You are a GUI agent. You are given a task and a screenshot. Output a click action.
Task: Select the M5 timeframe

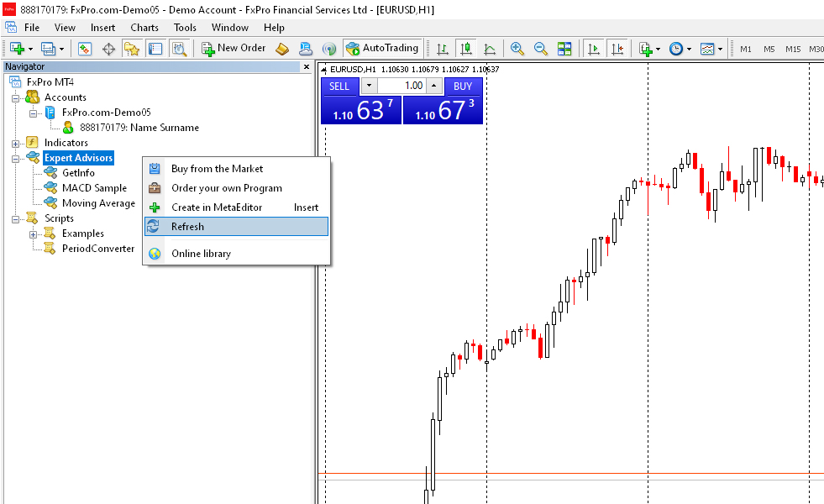pyautogui.click(x=769, y=49)
